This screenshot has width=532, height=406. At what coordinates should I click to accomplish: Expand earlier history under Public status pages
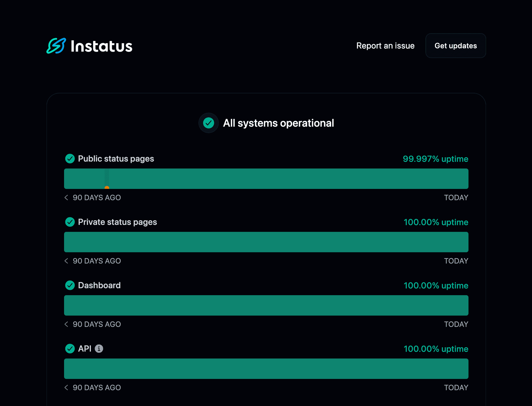point(66,197)
